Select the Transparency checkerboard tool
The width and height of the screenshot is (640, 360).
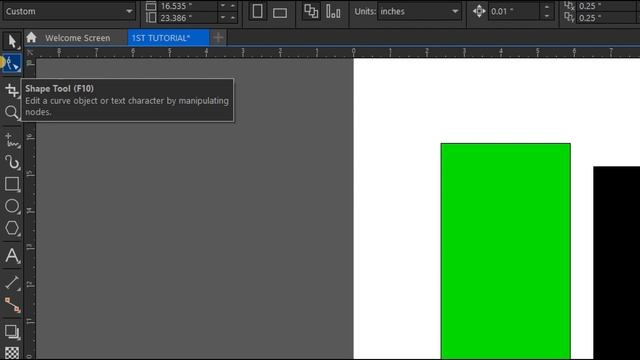11,353
